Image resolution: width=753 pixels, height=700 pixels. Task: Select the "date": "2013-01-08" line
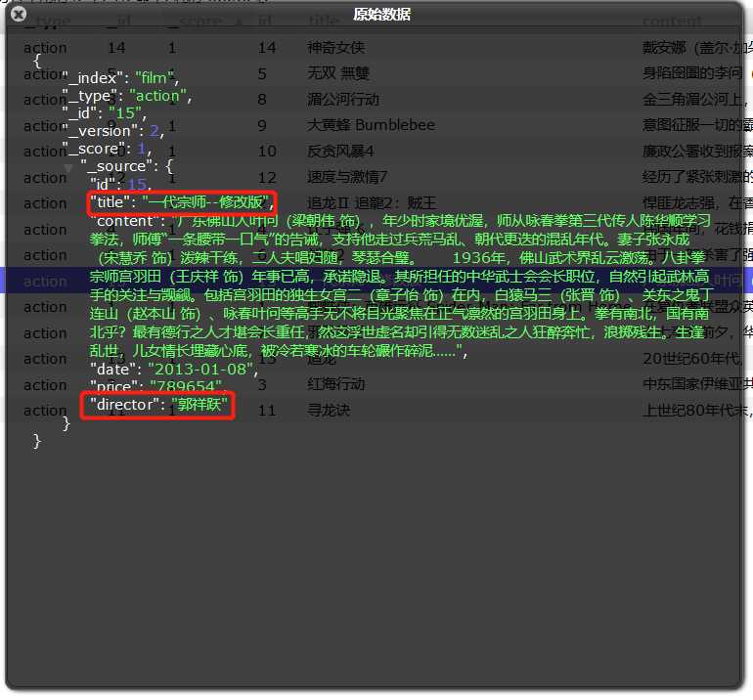point(174,370)
